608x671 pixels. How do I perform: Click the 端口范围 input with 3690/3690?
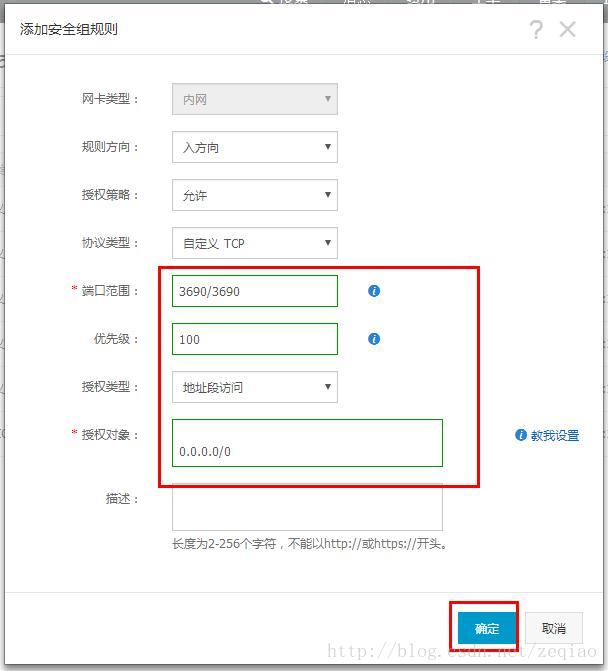pos(255,291)
